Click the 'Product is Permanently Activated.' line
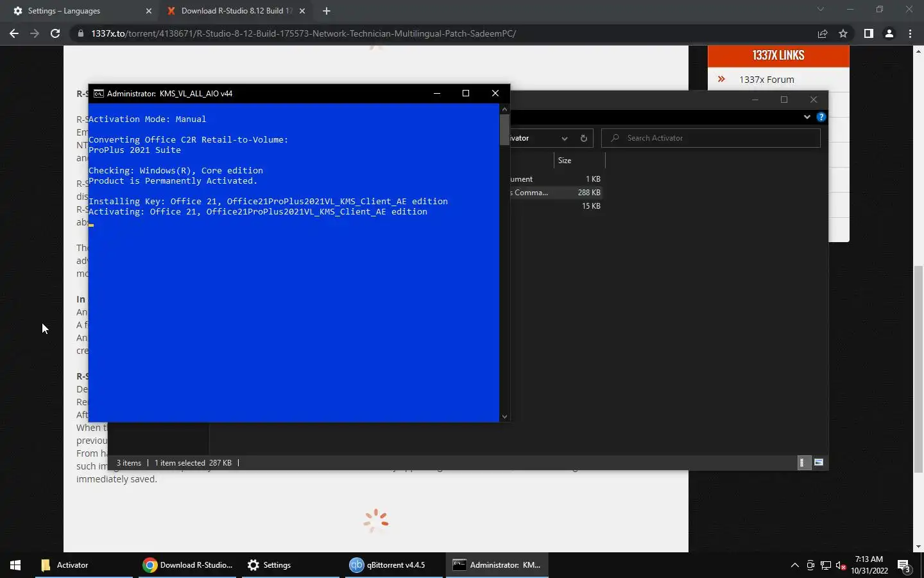The height and width of the screenshot is (578, 924). 173,181
